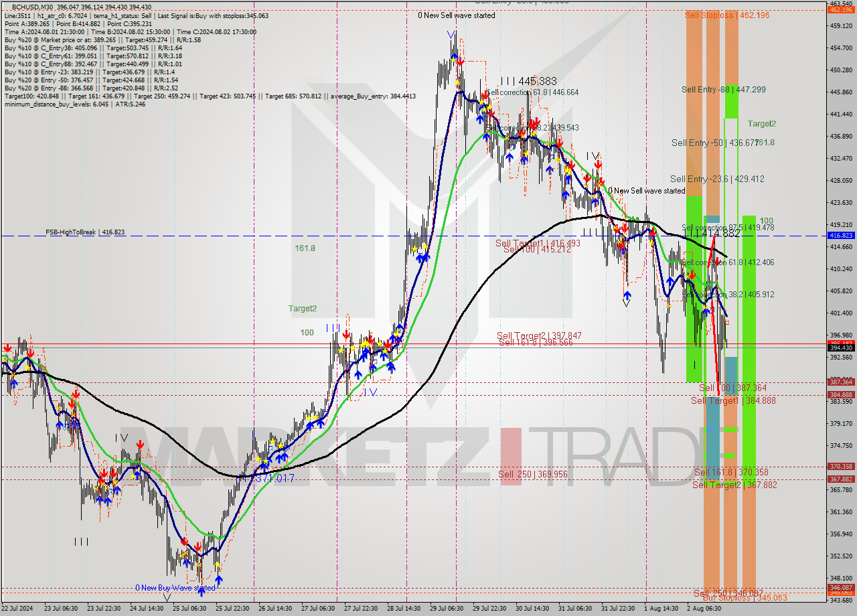The width and height of the screenshot is (857, 616).
Task: Click the '31 Jul 06:30' time label
Action: [x=575, y=609]
